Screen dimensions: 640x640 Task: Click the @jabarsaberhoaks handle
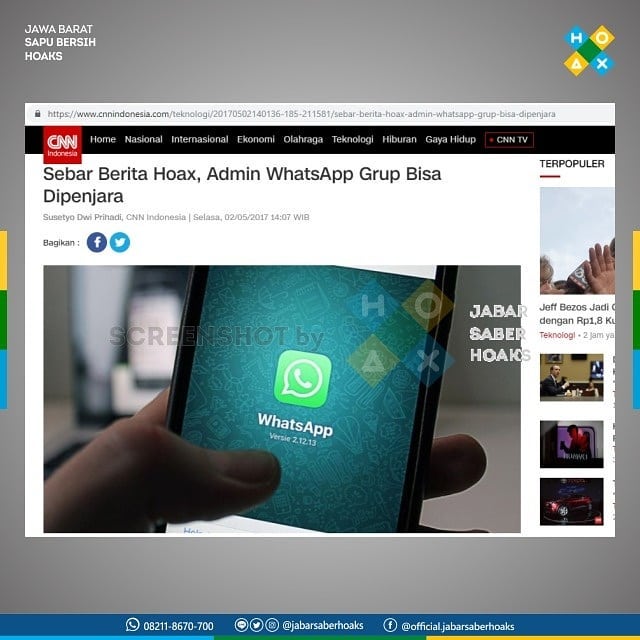(x=323, y=625)
